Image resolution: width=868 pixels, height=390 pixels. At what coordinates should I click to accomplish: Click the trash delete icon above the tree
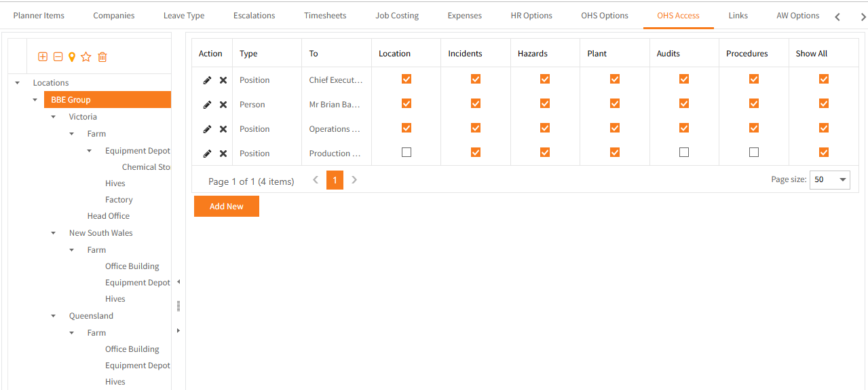point(102,57)
